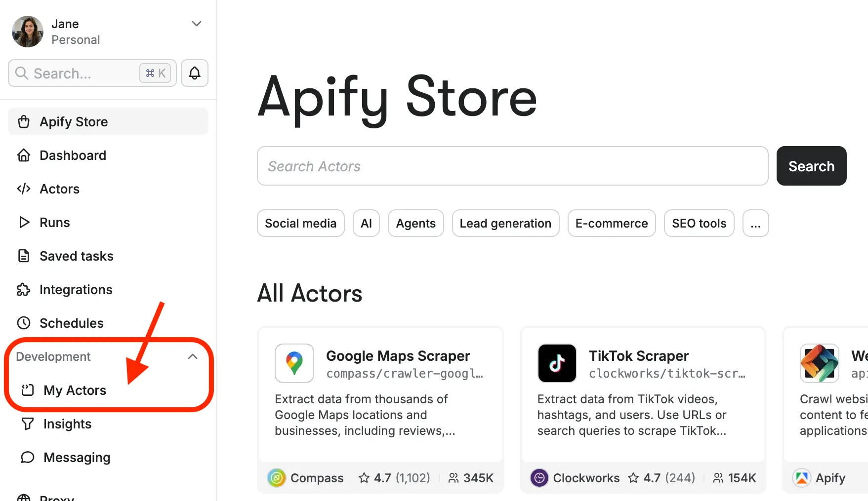
Task: Click the Actors code brackets icon
Action: (x=24, y=189)
